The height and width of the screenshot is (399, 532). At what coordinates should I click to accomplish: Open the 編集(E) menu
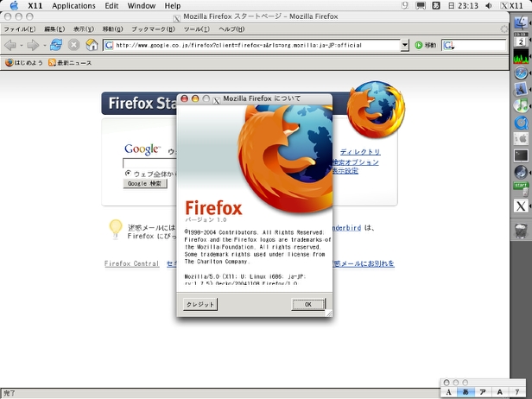[54, 29]
